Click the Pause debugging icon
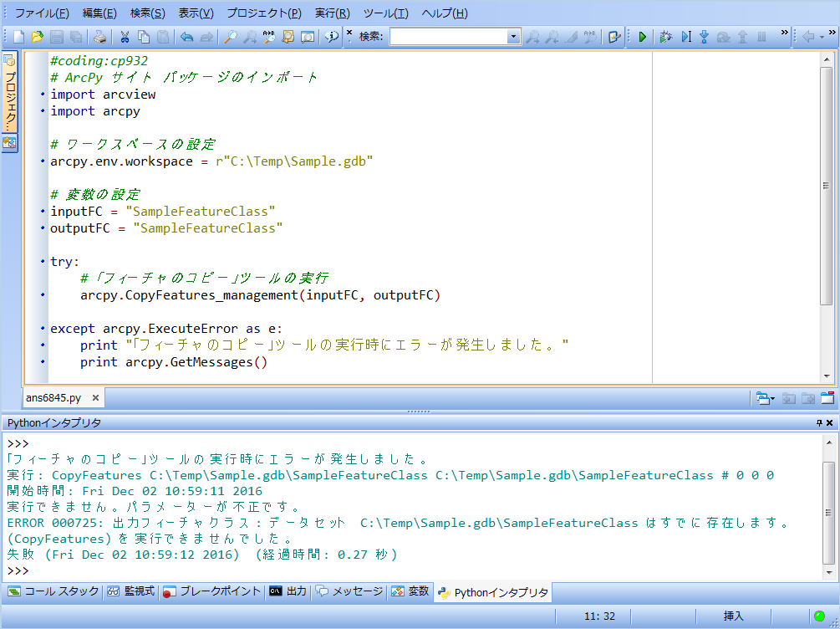Screen dimensions: 840x629 (761, 37)
